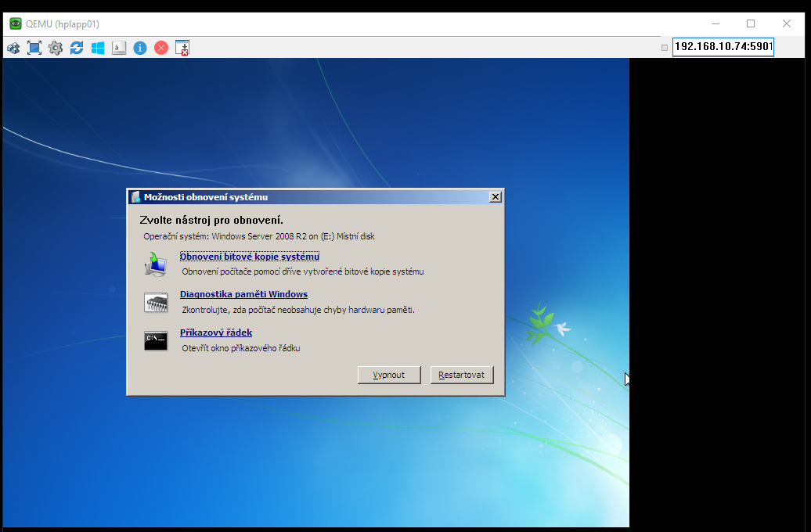Click the memory chip diagnostics icon
The image size is (811, 532).
pos(156,302)
